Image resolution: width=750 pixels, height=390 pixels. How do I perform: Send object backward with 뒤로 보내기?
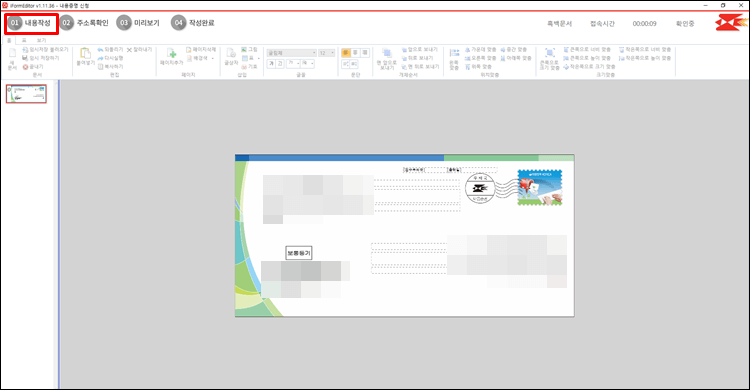click(x=417, y=58)
